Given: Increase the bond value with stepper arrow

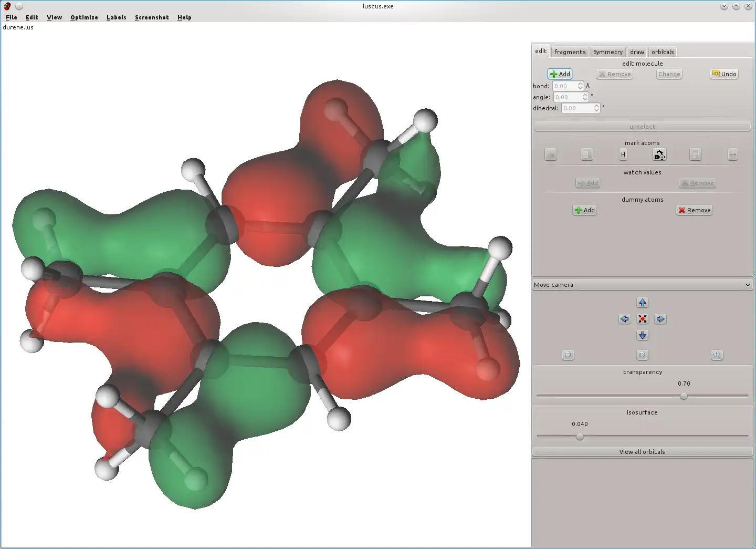Looking at the screenshot, I should point(580,84).
